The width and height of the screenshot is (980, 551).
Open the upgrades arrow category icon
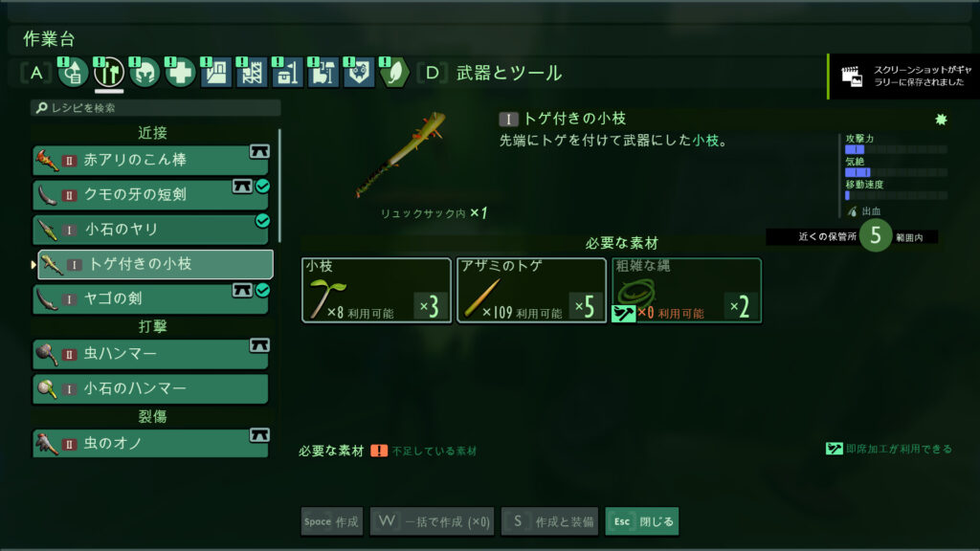pos(73,73)
